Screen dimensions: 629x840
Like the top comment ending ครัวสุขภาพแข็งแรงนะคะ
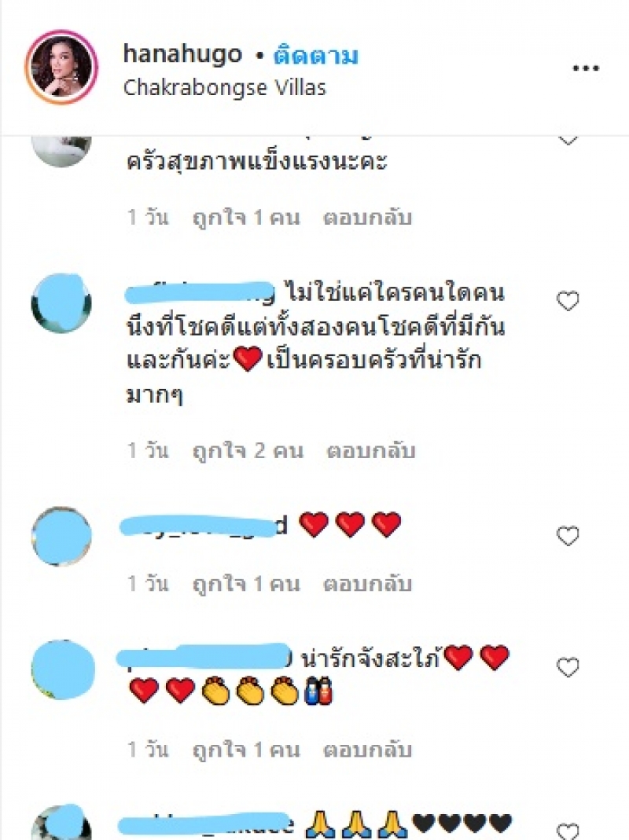568,141
